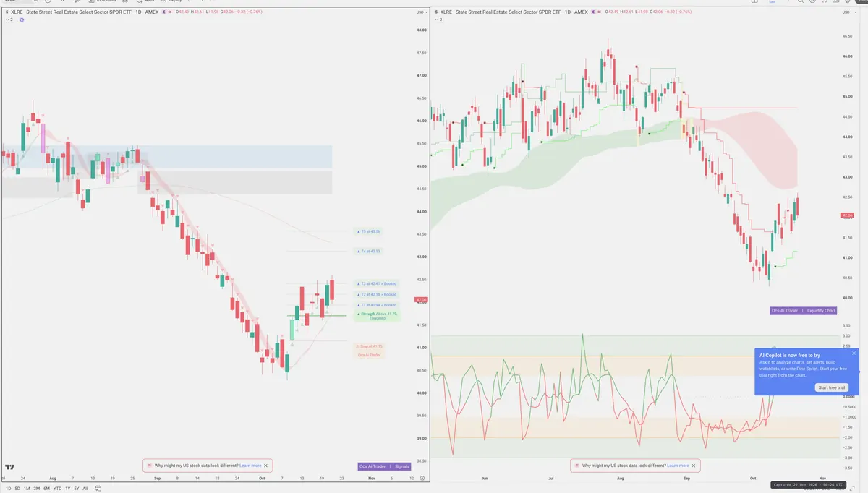Click Start free trial button
Screen dimensions: 868x493
pyautogui.click(x=832, y=387)
